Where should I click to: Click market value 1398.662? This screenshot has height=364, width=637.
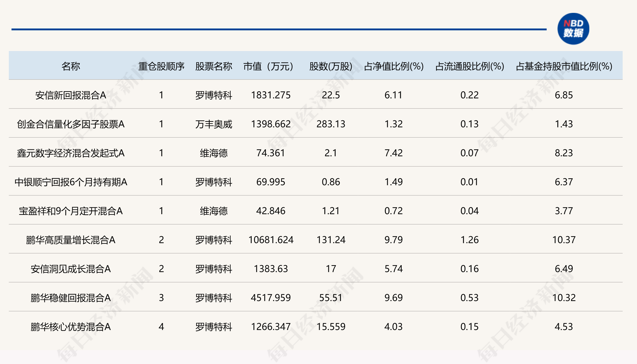tap(271, 124)
